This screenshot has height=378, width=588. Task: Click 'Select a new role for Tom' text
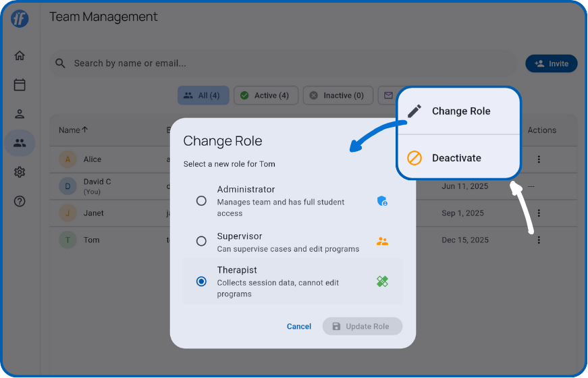click(x=229, y=164)
